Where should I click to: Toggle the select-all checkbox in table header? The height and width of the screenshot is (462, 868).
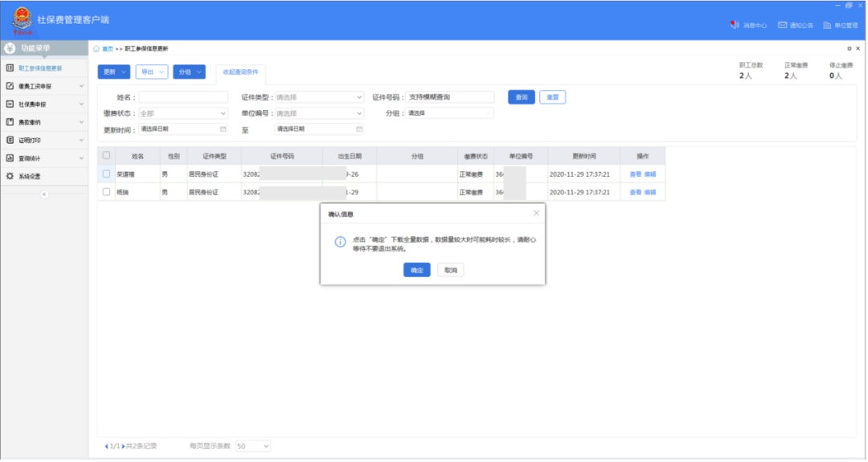coord(106,155)
